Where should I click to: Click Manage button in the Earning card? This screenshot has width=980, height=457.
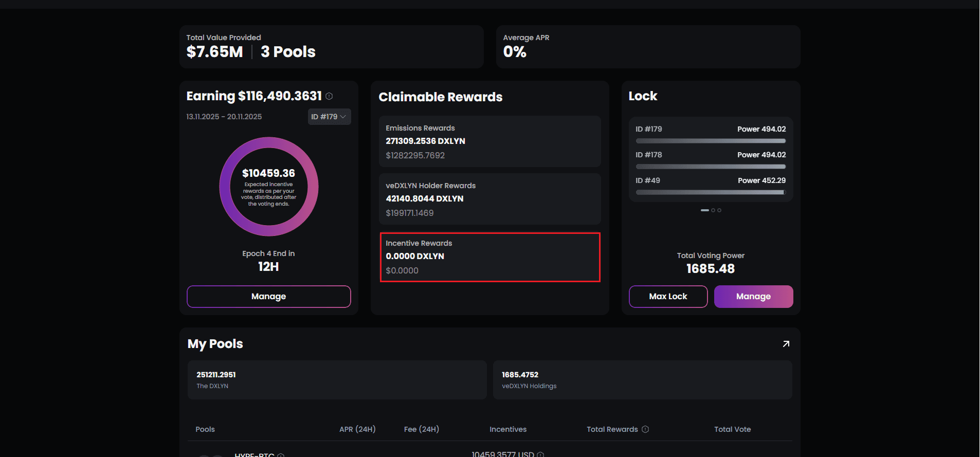268,297
